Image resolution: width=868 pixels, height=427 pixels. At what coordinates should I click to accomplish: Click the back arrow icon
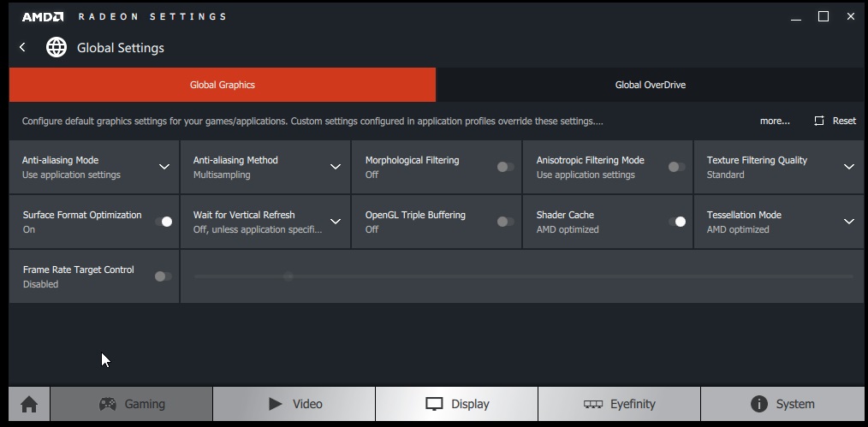(22, 48)
